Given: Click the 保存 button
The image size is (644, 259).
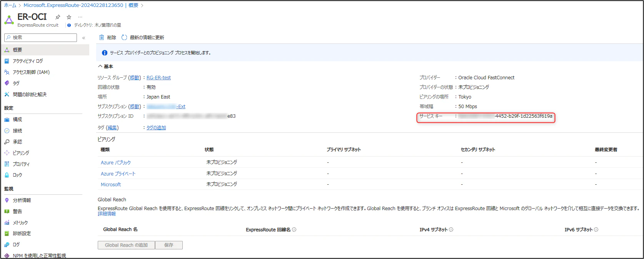Looking at the screenshot, I should click(x=169, y=245).
